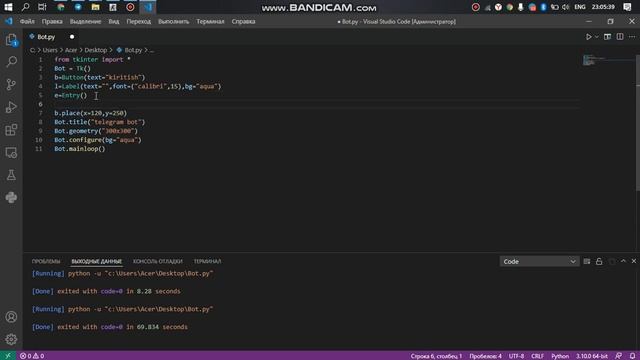Open the Explorer view in activity bar
This screenshot has height=360, width=640.
coord(11,40)
